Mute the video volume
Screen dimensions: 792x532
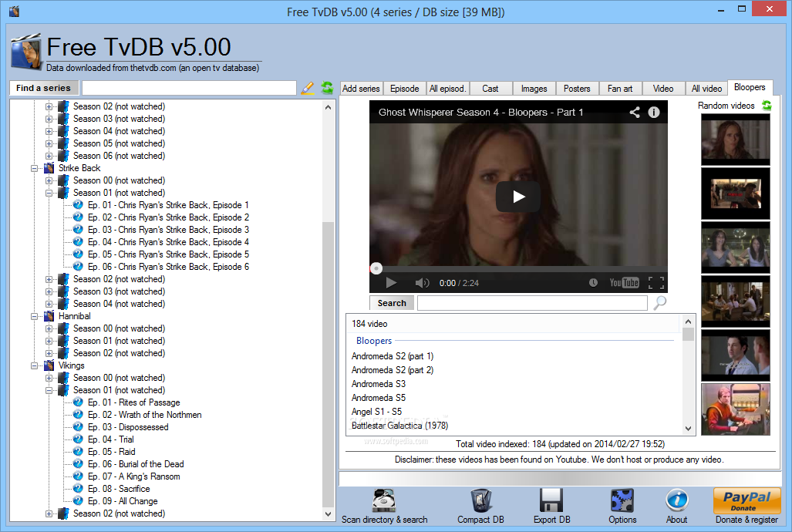click(x=422, y=283)
